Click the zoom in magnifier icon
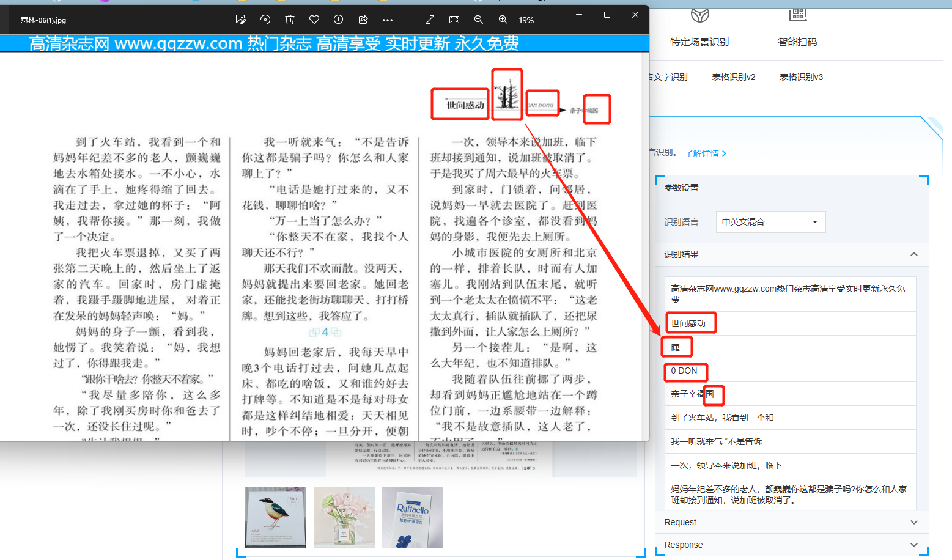952x560 pixels. [x=503, y=20]
